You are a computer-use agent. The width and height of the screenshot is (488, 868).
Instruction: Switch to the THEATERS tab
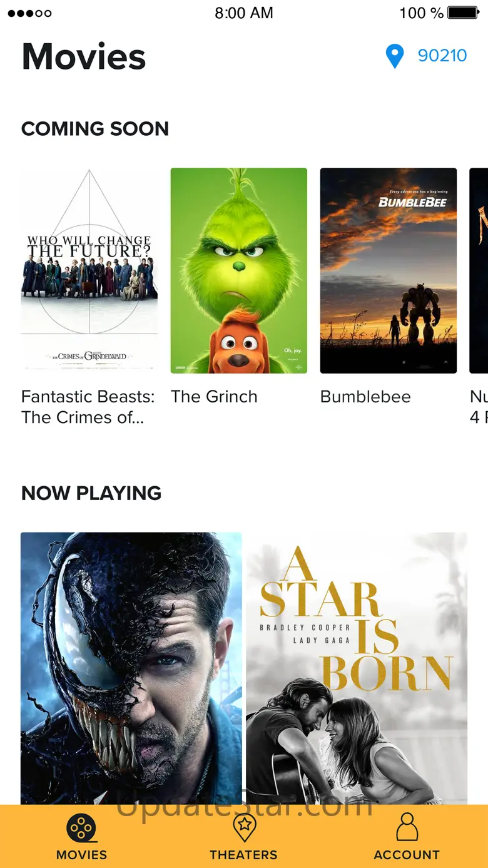coord(243,855)
